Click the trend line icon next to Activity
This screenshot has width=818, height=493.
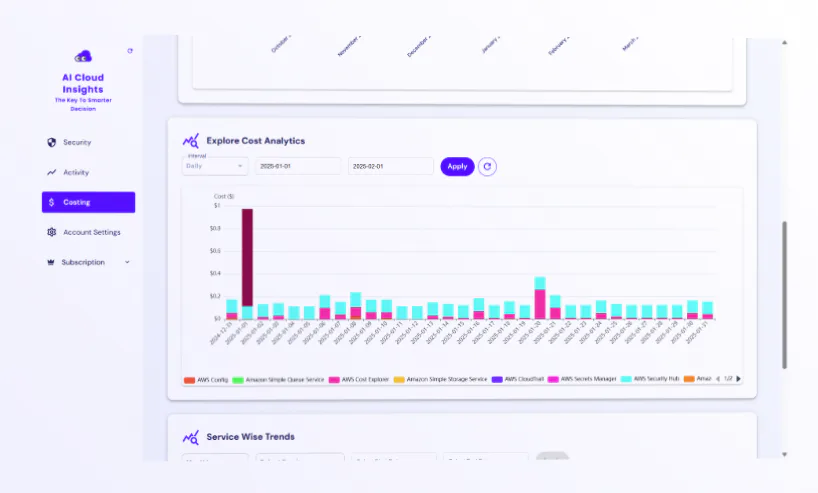51,172
